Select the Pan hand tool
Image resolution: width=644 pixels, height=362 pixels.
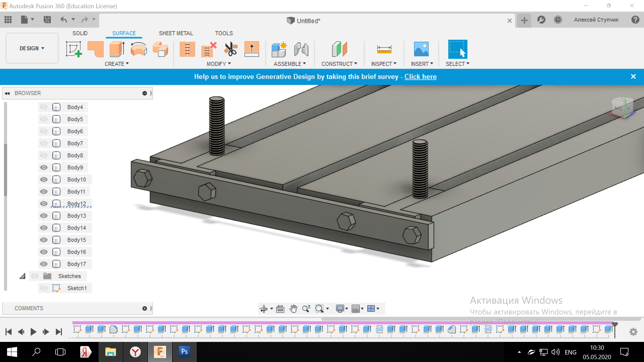293,308
